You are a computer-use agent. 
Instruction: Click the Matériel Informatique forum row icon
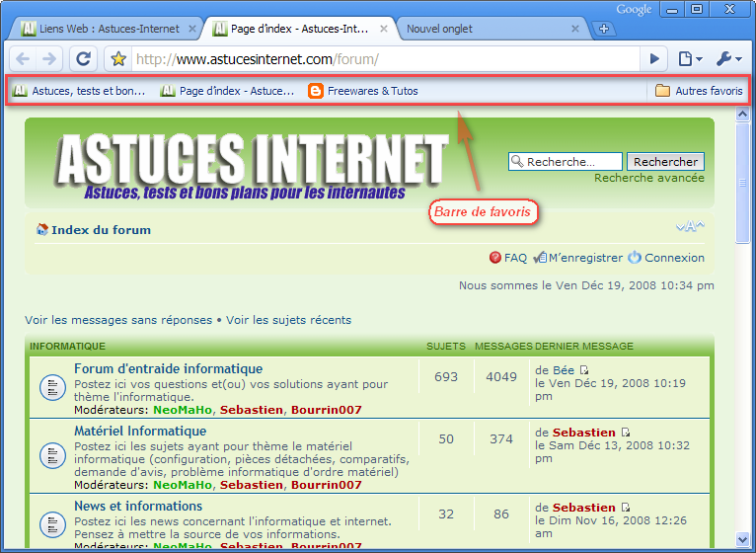[52, 455]
